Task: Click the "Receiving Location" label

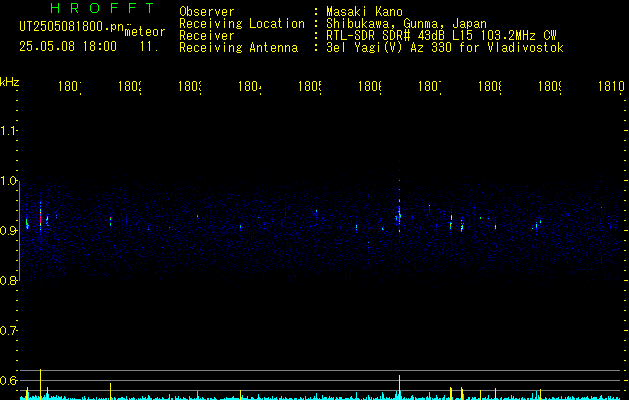Action: click(x=242, y=24)
